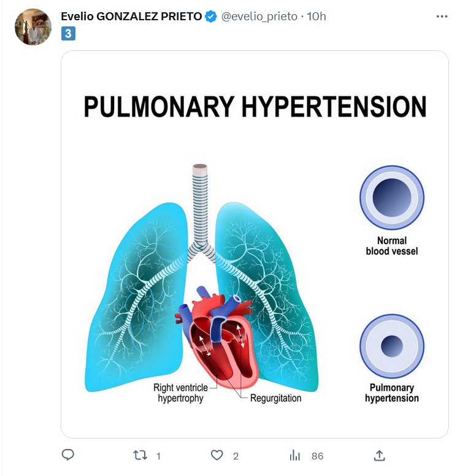Image resolution: width=460 pixels, height=476 pixels.
Task: Click the reply speech bubble icon
Action: pos(69,455)
